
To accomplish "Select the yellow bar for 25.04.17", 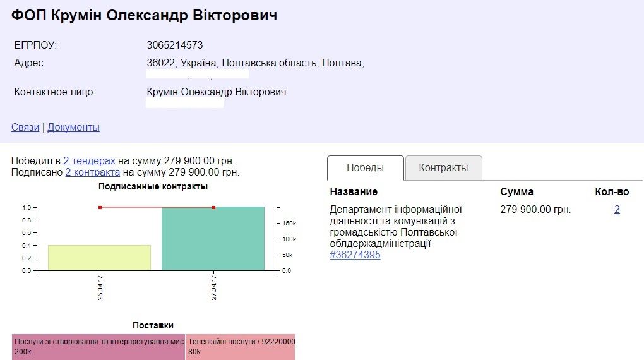I will point(99,258).
